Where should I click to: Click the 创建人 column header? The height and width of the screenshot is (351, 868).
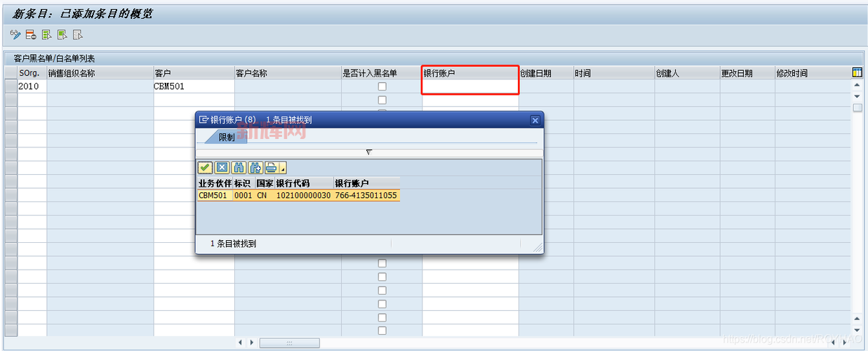687,73
